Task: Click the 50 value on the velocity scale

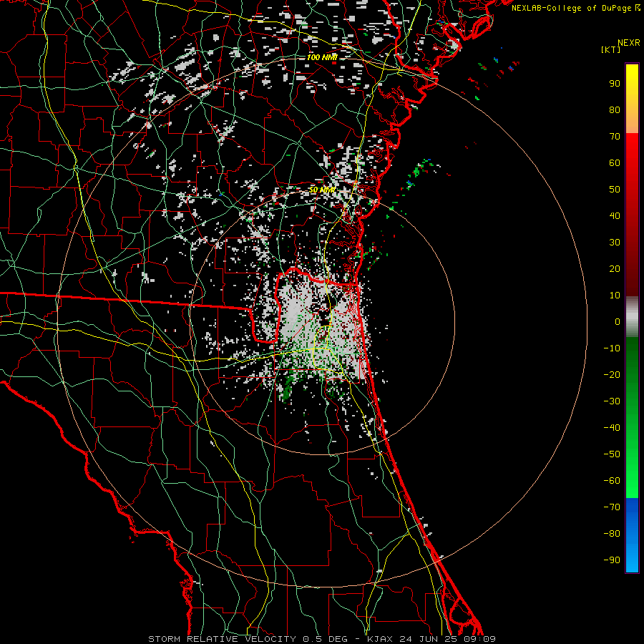Action: [x=615, y=190]
